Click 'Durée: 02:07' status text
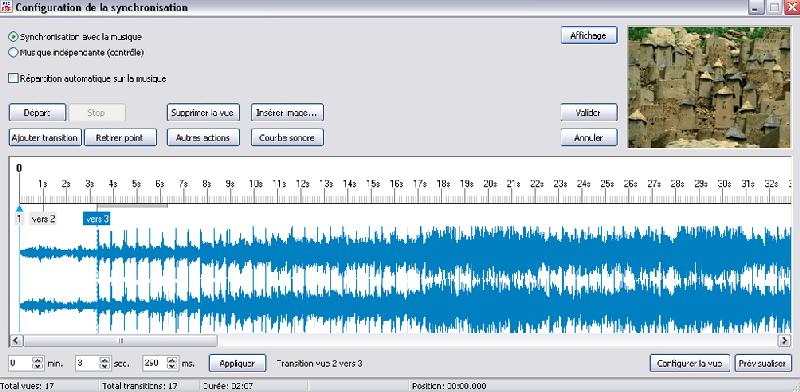This screenshot has width=800, height=392. point(227,386)
